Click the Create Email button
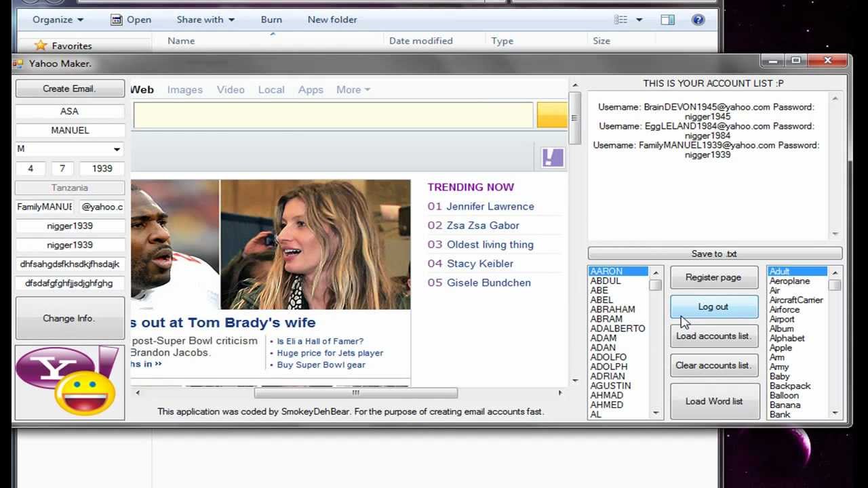Screen dimensions: 868x488 point(70,89)
